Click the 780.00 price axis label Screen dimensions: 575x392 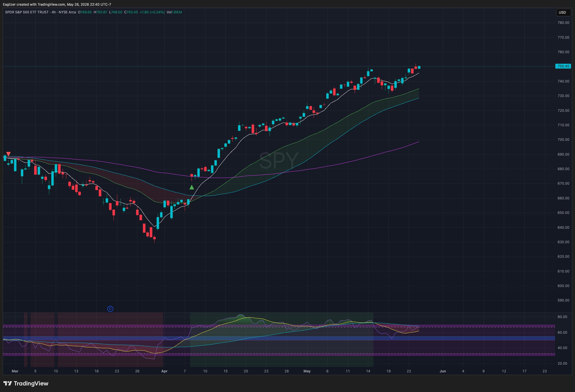[563, 23]
